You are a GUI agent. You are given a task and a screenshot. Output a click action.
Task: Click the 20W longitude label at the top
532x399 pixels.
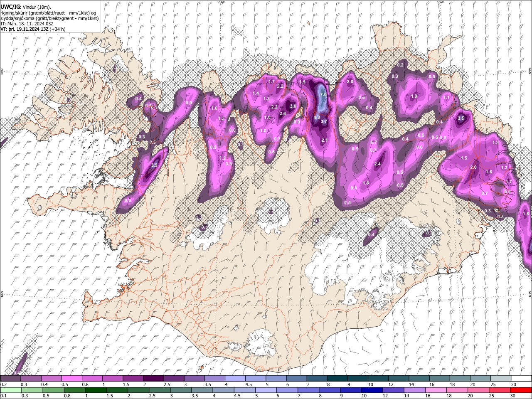coord(221,2)
